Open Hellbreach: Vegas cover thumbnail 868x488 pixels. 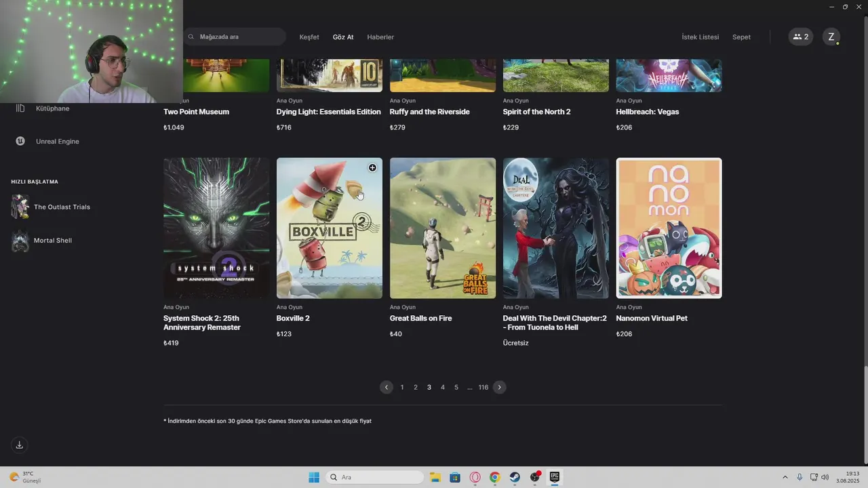pyautogui.click(x=669, y=75)
